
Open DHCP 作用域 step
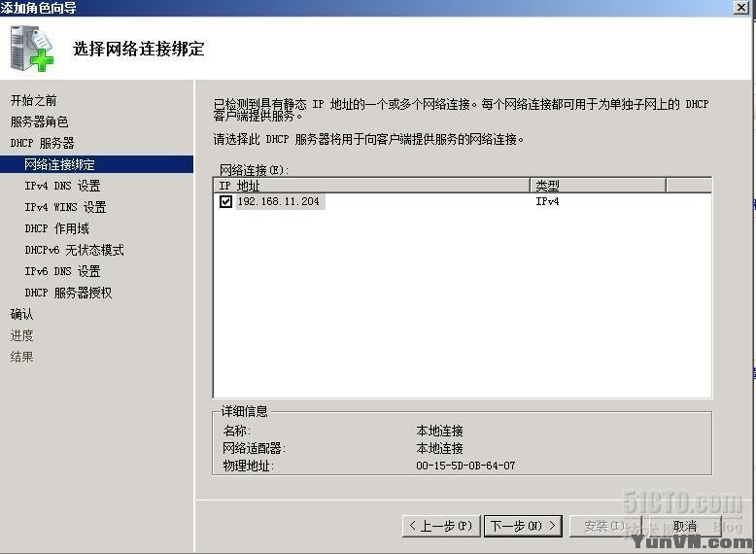(57, 228)
